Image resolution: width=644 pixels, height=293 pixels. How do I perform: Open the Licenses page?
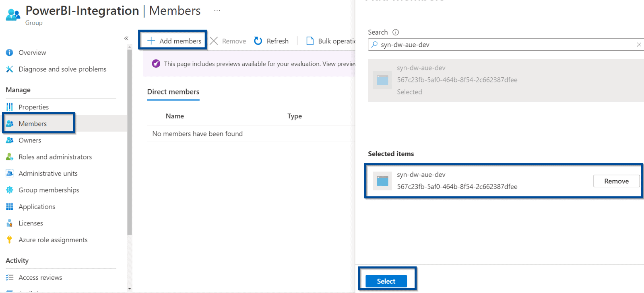pyautogui.click(x=31, y=223)
